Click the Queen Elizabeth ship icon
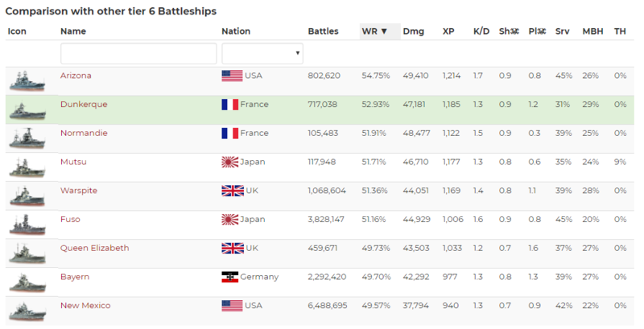This screenshot has width=644, height=329. click(25, 254)
